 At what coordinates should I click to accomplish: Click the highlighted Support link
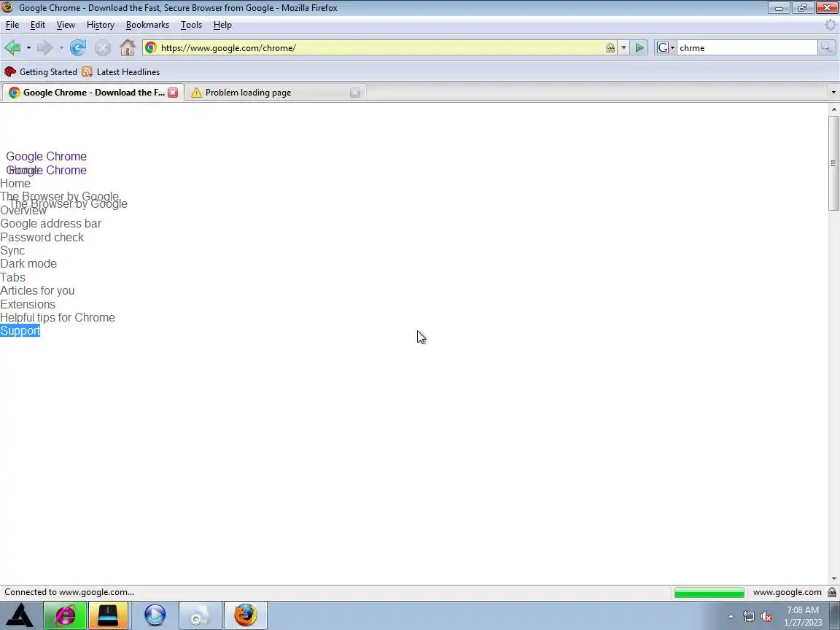[20, 331]
